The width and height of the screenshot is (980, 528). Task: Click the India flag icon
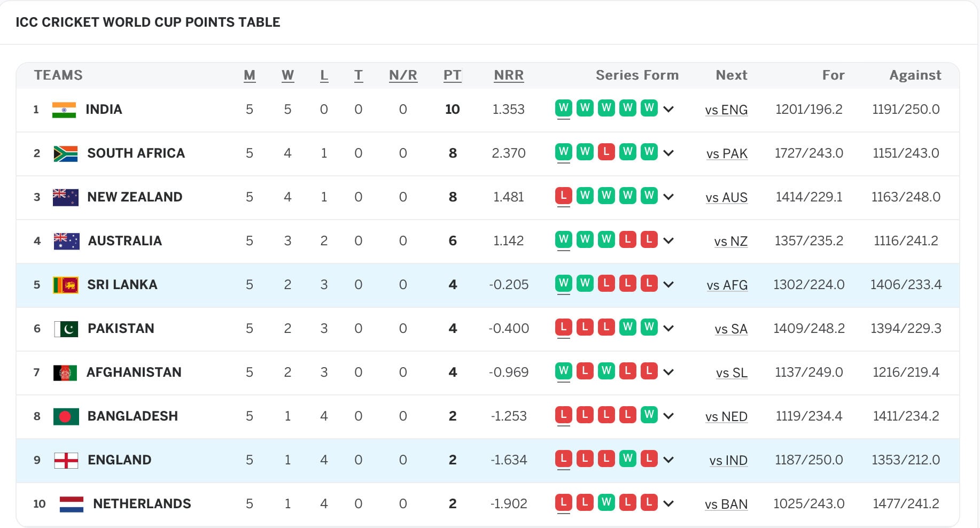[x=64, y=110]
